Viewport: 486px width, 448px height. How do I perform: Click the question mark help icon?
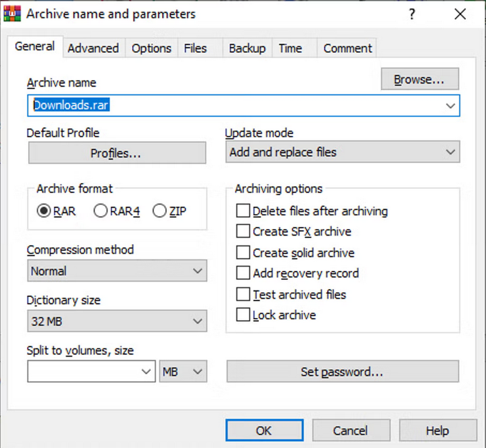412,14
